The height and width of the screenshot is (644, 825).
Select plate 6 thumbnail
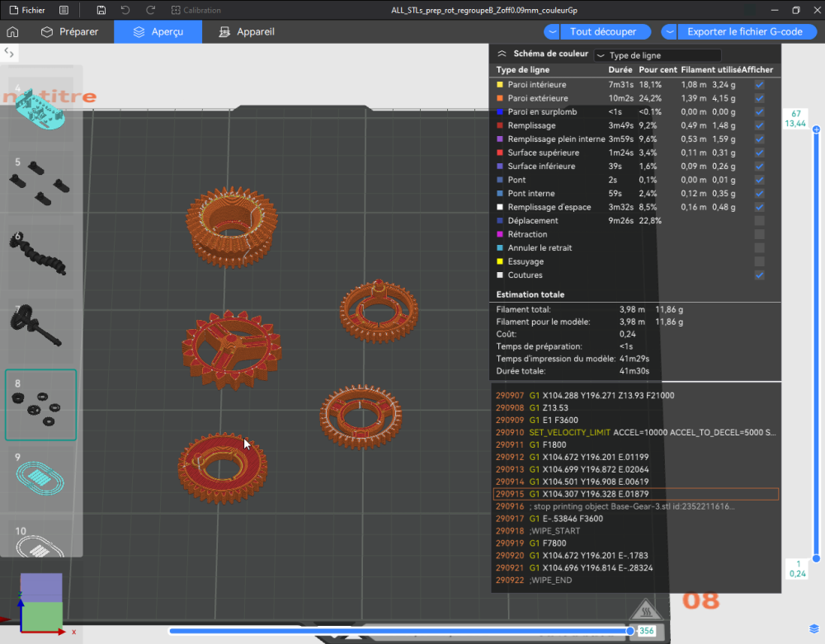tap(41, 257)
